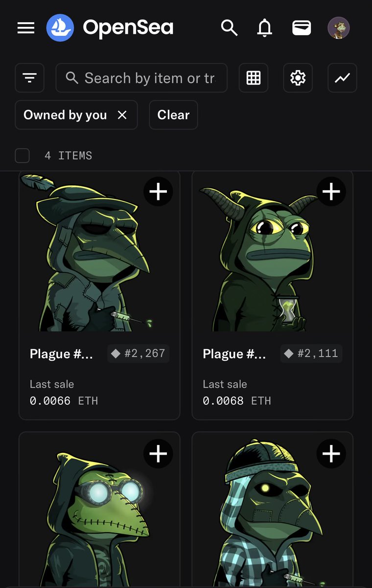This screenshot has width=372, height=588.
Task: Click the OpenSea logo
Action: (60, 28)
